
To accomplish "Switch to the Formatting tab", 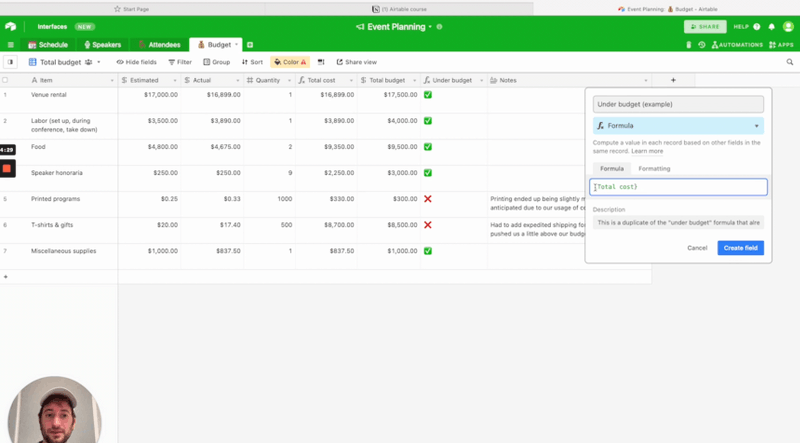I will (655, 169).
